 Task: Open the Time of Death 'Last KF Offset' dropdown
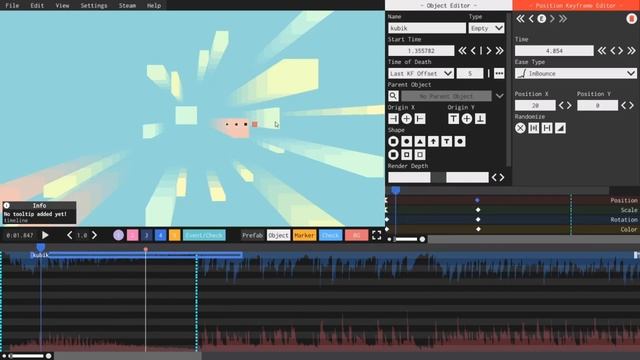pos(421,73)
